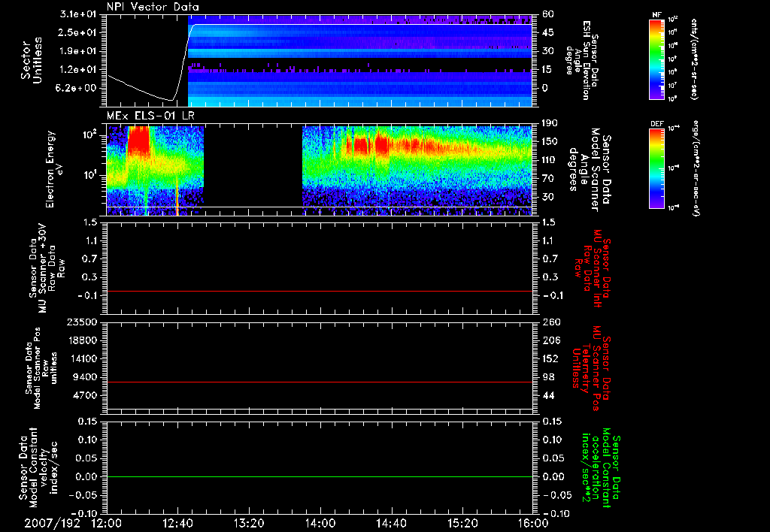Click the "23500" scanner position tick
The width and height of the screenshot is (770, 532).
click(x=82, y=322)
